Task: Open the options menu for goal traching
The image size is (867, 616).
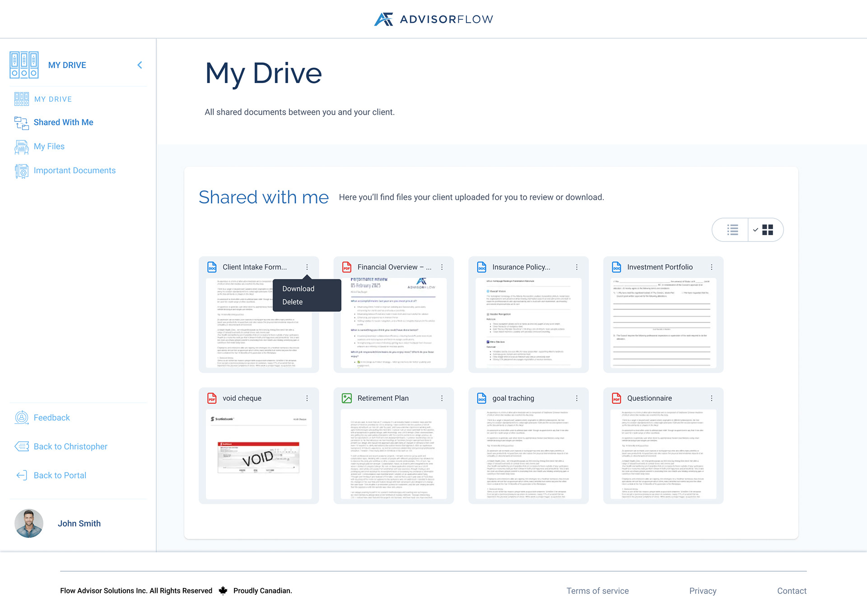Action: [577, 398]
